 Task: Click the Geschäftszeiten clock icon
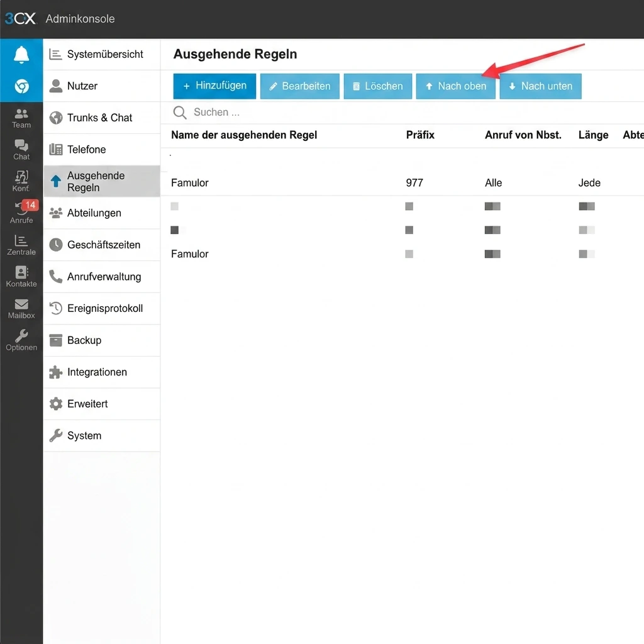pyautogui.click(x=55, y=245)
